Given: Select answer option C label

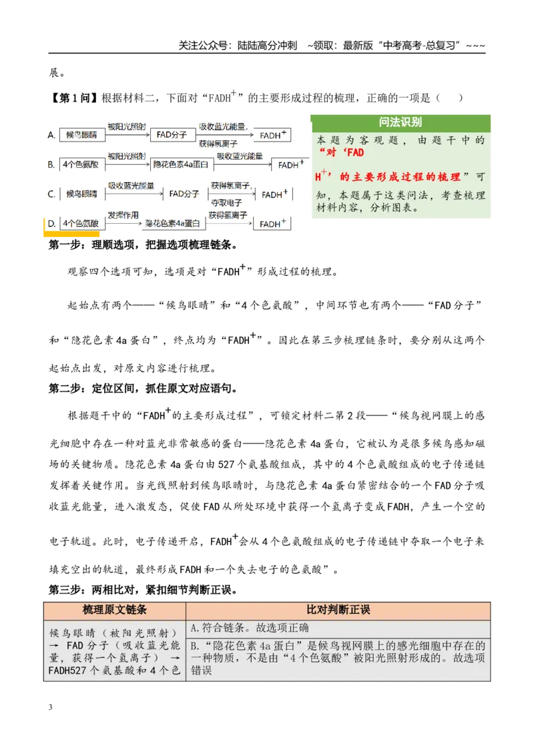Looking at the screenshot, I should pyautogui.click(x=51, y=194).
